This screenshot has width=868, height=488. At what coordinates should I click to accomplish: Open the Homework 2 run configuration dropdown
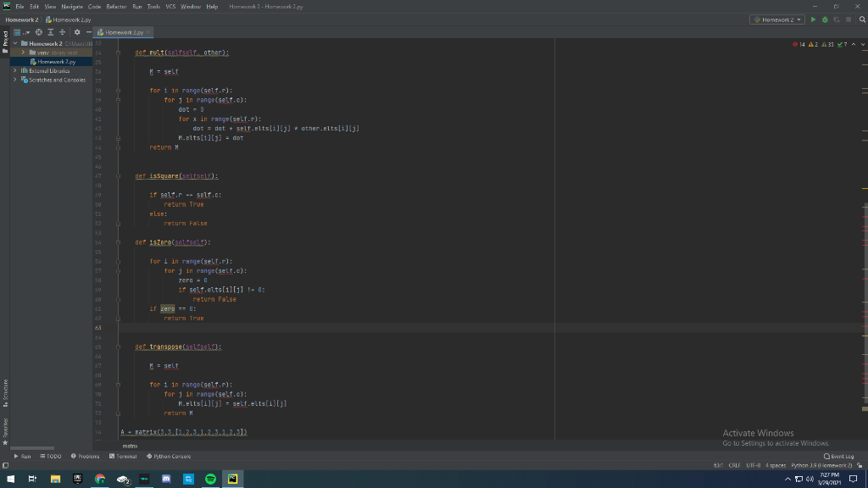point(798,17)
